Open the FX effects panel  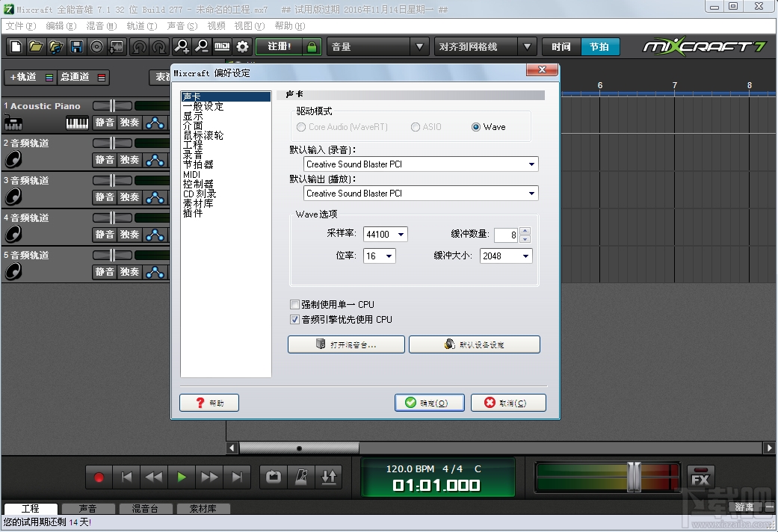[x=700, y=476]
